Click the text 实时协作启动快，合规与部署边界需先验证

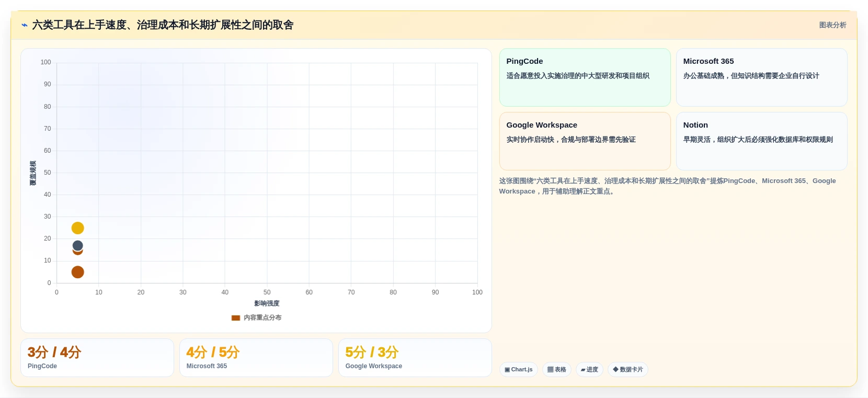pos(571,140)
